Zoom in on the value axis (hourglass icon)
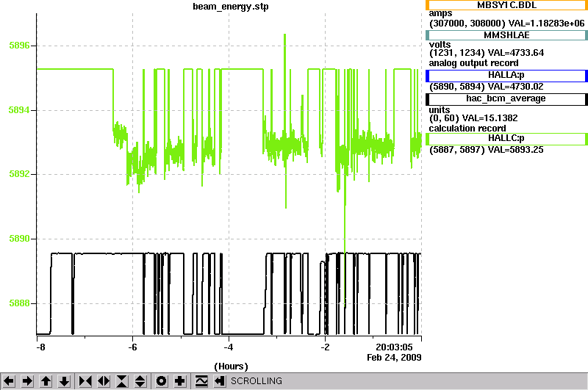The height and width of the screenshot is (390, 588). (122, 381)
